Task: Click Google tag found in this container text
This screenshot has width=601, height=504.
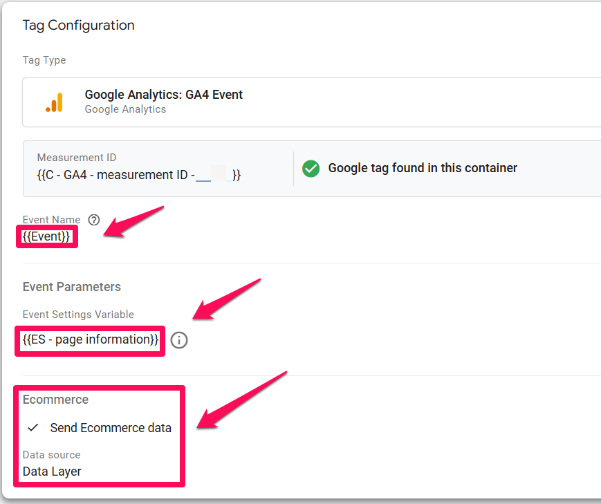Action: point(422,168)
